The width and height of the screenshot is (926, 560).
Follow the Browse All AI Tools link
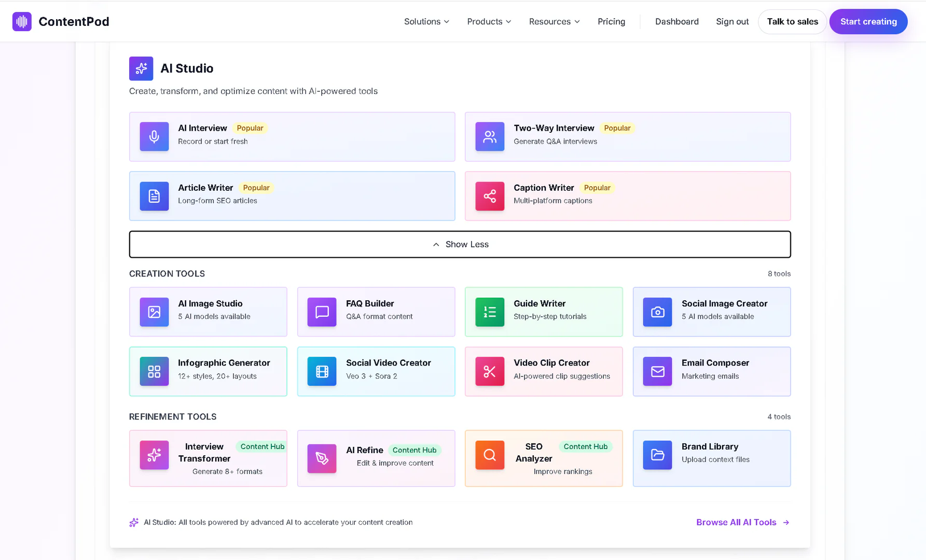tap(742, 522)
